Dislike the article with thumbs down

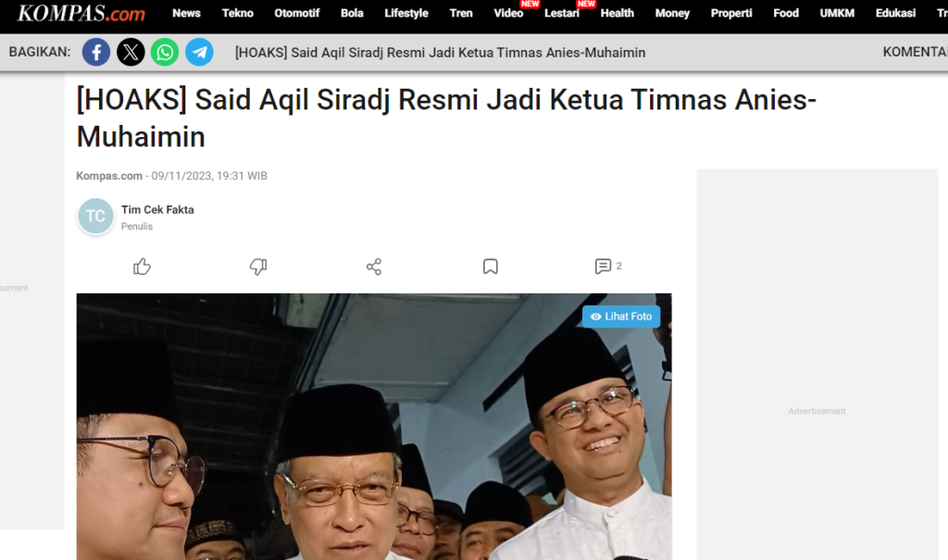(258, 267)
